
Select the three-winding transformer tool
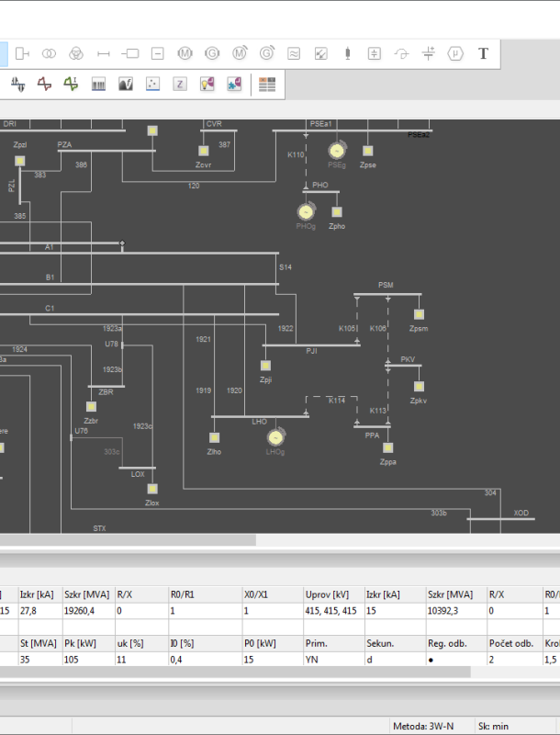pyautogui.click(x=76, y=53)
